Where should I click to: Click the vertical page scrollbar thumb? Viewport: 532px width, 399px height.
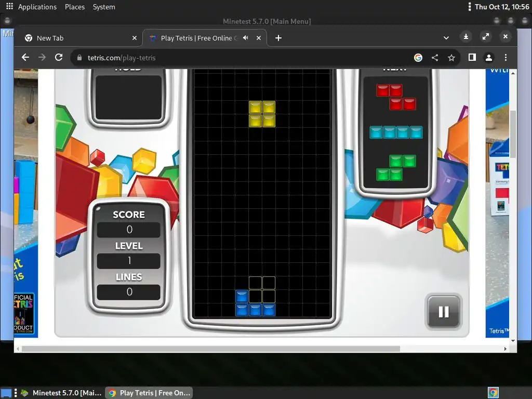pos(513,134)
